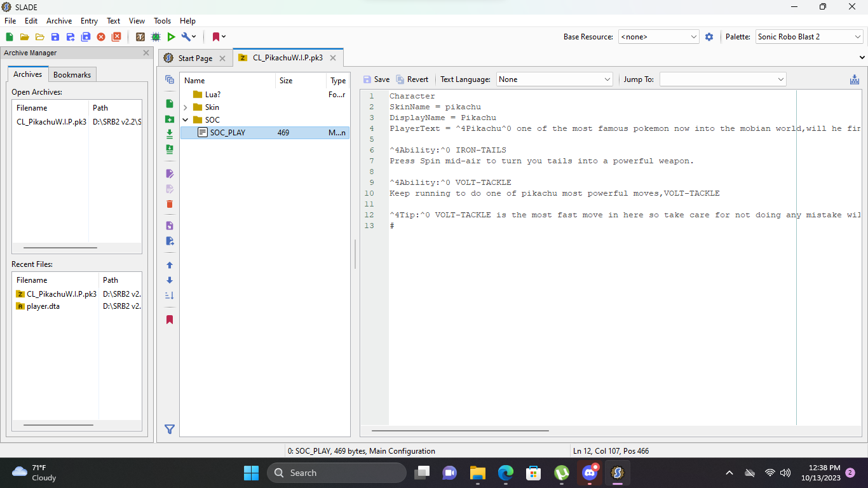Click the Select All entries icon
This screenshot has width=868, height=488.
click(169, 79)
